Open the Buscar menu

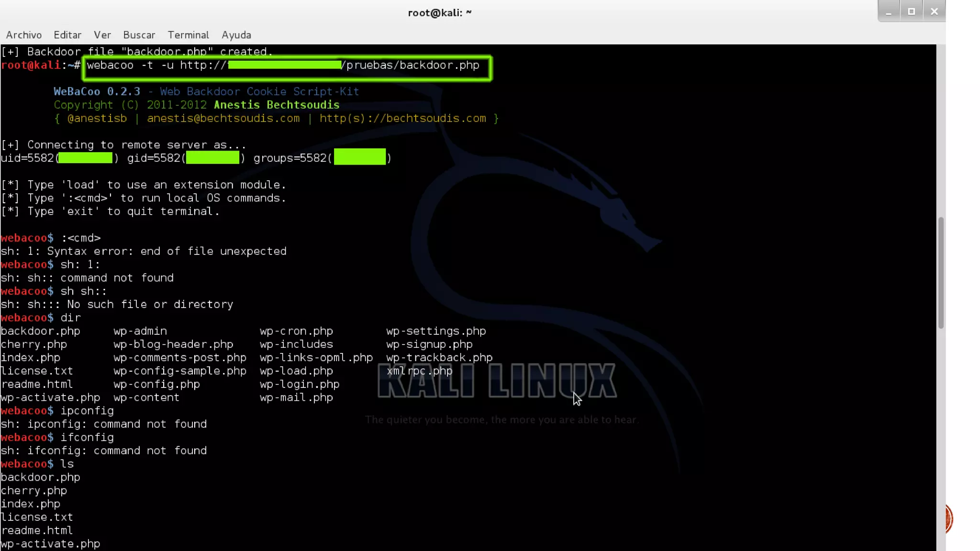pos(139,35)
